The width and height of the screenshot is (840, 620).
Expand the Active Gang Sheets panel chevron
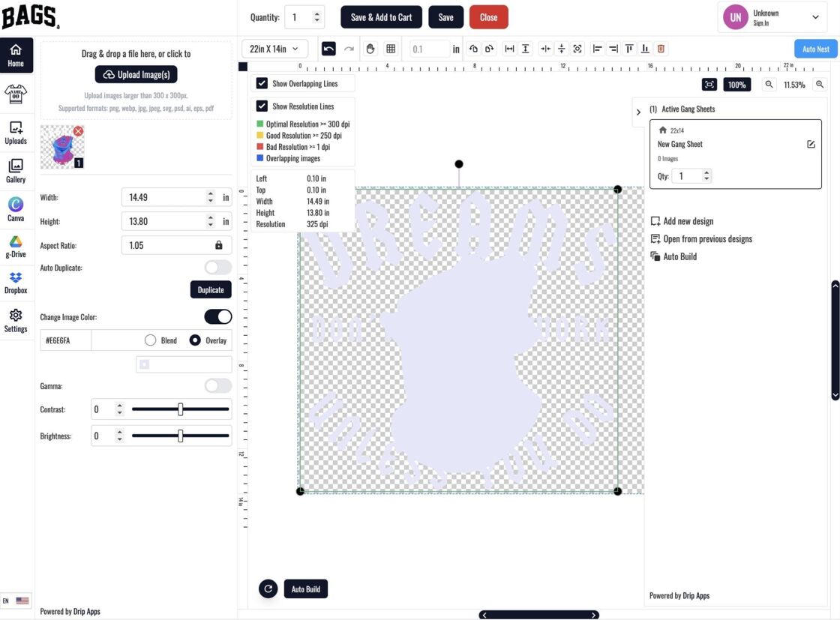pos(638,112)
